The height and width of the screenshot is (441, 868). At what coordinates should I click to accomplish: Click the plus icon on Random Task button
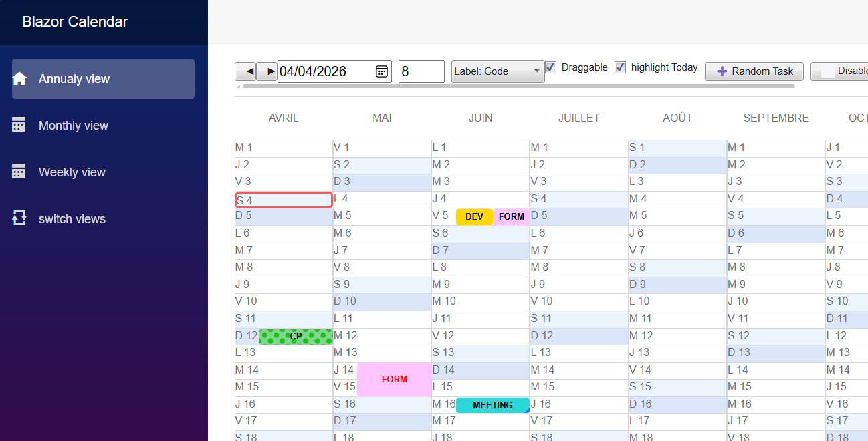tap(722, 71)
